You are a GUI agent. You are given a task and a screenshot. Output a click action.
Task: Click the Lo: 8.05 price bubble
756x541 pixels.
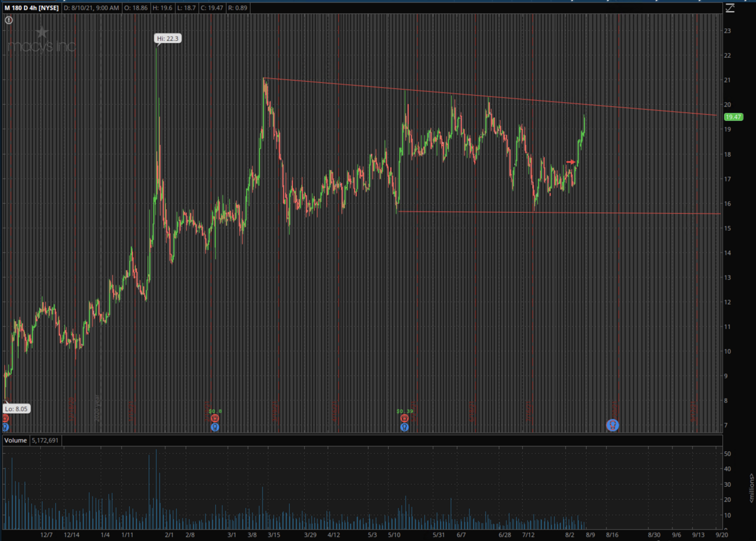[17, 409]
